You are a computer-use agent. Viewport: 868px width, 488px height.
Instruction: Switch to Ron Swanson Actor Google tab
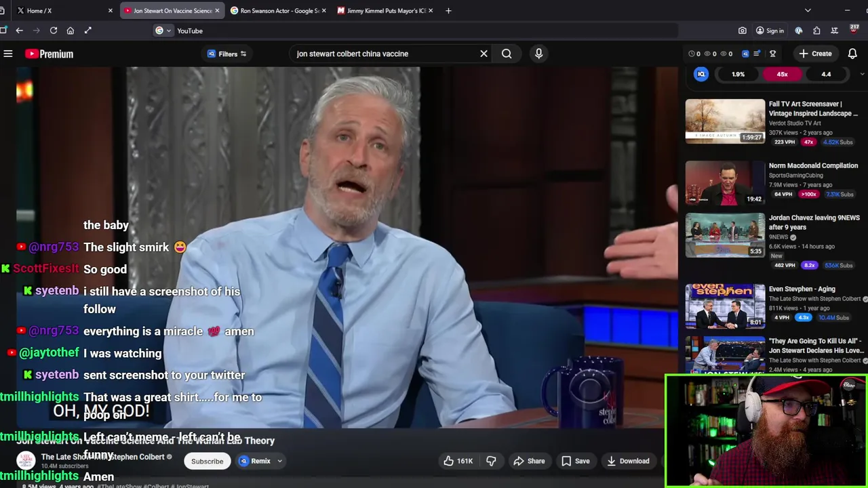[x=278, y=10]
